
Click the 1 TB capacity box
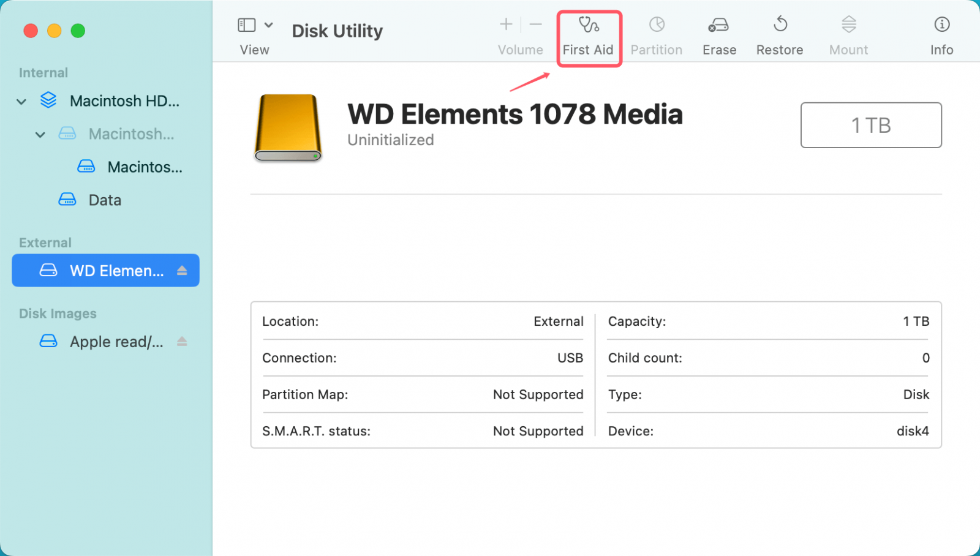pos(870,125)
